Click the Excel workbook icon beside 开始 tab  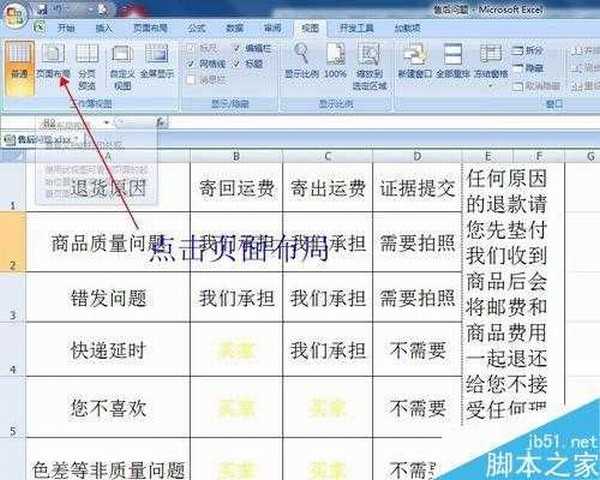pyautogui.click(x=39, y=28)
